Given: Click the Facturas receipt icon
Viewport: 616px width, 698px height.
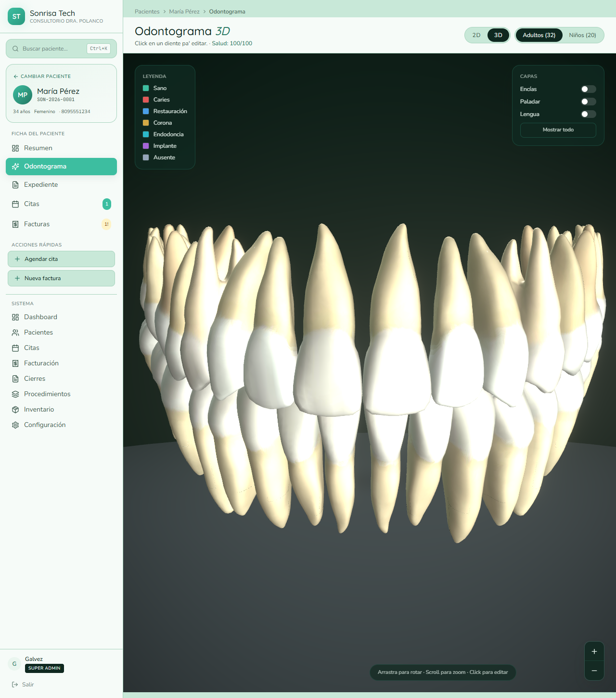Looking at the screenshot, I should [x=15, y=224].
